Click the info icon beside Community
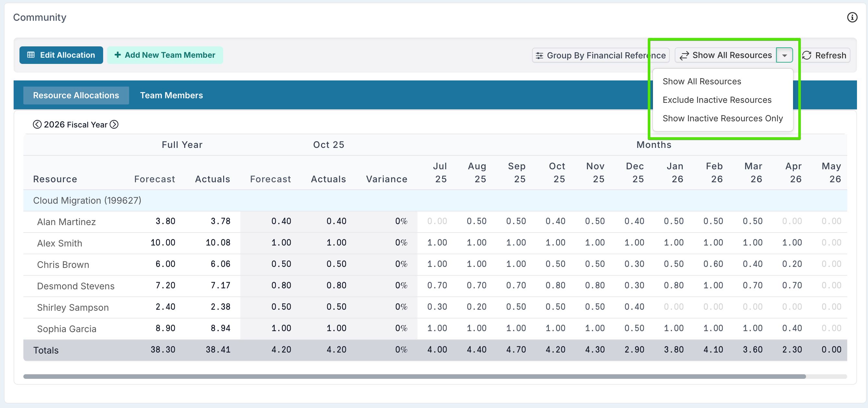This screenshot has width=868, height=408. [x=852, y=17]
